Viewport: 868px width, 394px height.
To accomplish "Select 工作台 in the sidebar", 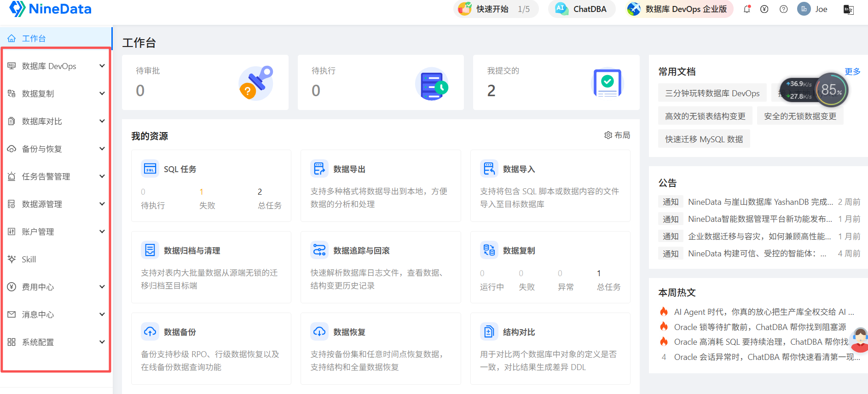I will [x=56, y=38].
